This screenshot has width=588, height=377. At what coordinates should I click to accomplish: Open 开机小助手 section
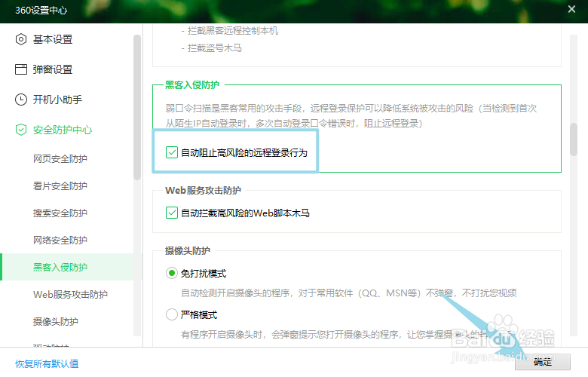tap(57, 100)
